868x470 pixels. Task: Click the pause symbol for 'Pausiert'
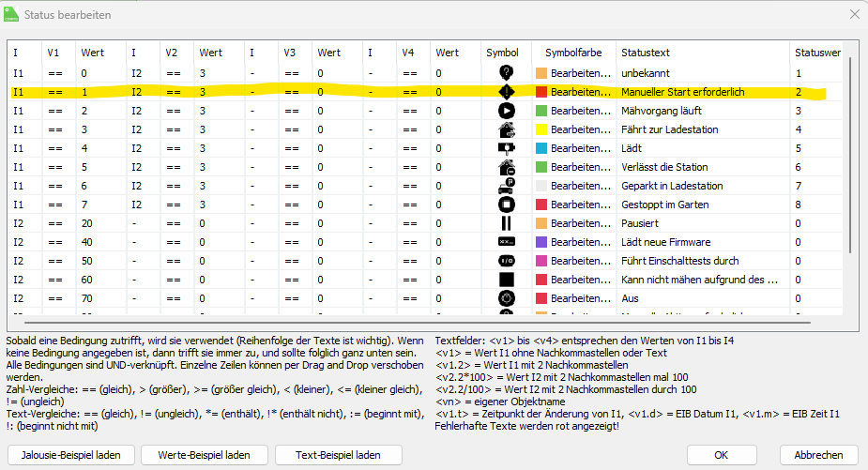click(x=506, y=223)
